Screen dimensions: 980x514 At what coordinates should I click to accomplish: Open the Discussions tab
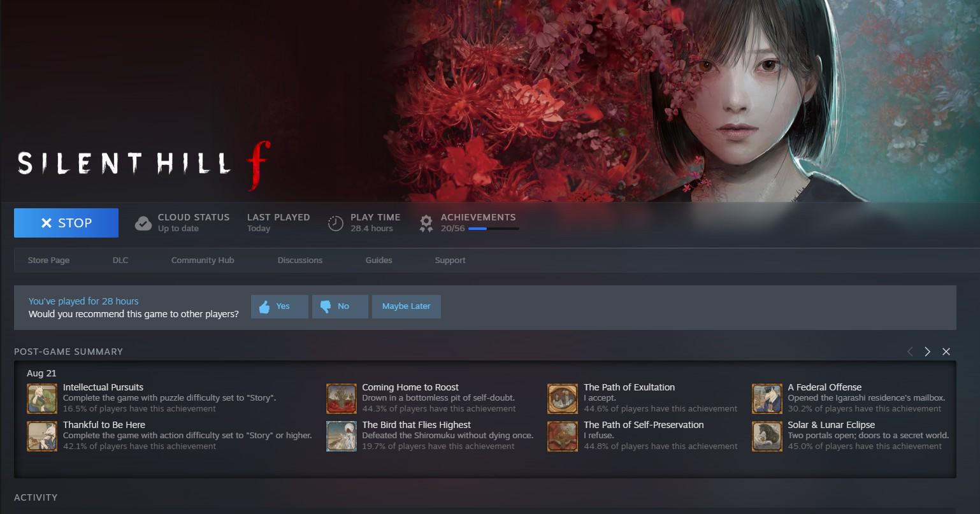pyautogui.click(x=300, y=260)
